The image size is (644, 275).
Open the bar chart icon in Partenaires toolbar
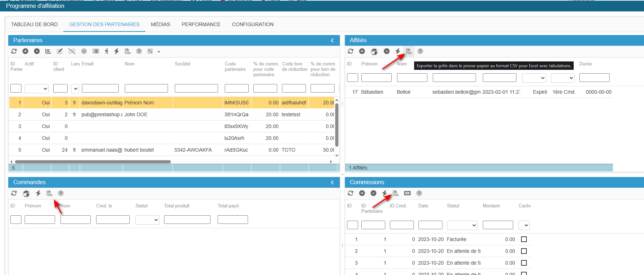point(48,51)
